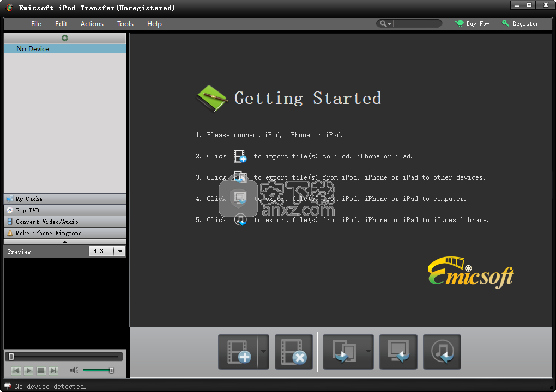The width and height of the screenshot is (556, 392).
Task: Click the status bar device icon
Action: [x=8, y=386]
